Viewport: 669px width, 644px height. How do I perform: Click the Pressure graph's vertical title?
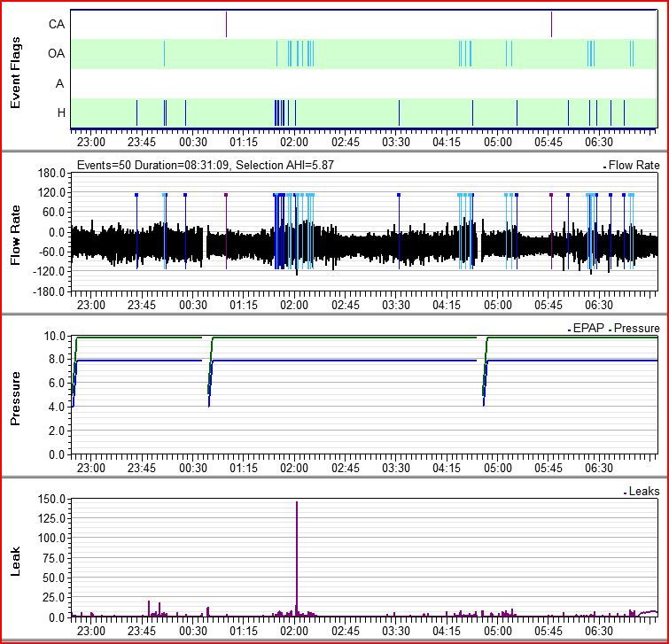click(15, 395)
